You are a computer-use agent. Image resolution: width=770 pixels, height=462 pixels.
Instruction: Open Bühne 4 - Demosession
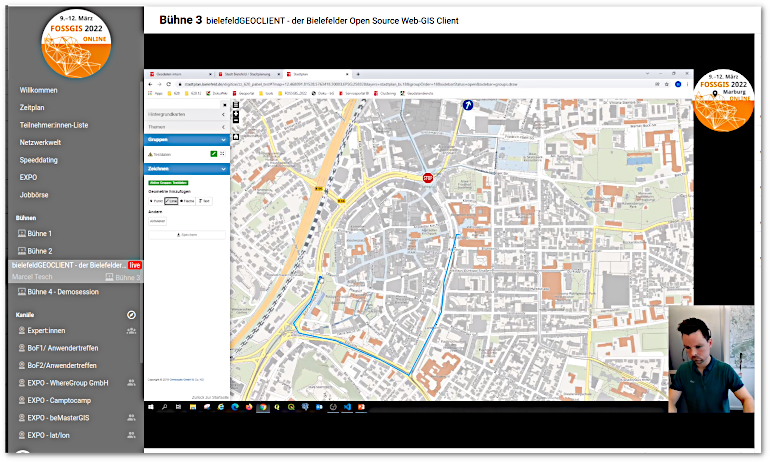coord(58,292)
